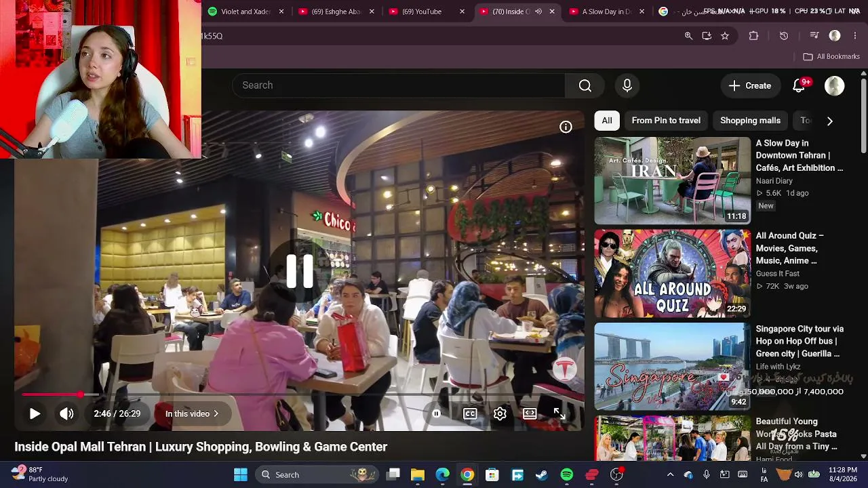The width and height of the screenshot is (868, 488).
Task: Open 'Singapore City tour via Hop on' title
Action: click(x=800, y=341)
